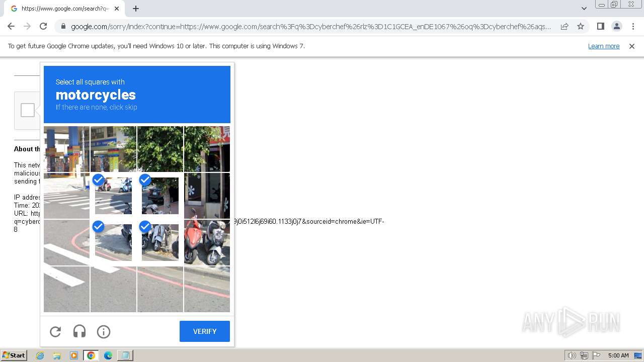The width and height of the screenshot is (644, 362).
Task: Go forward in browser history
Action: pos(27,26)
